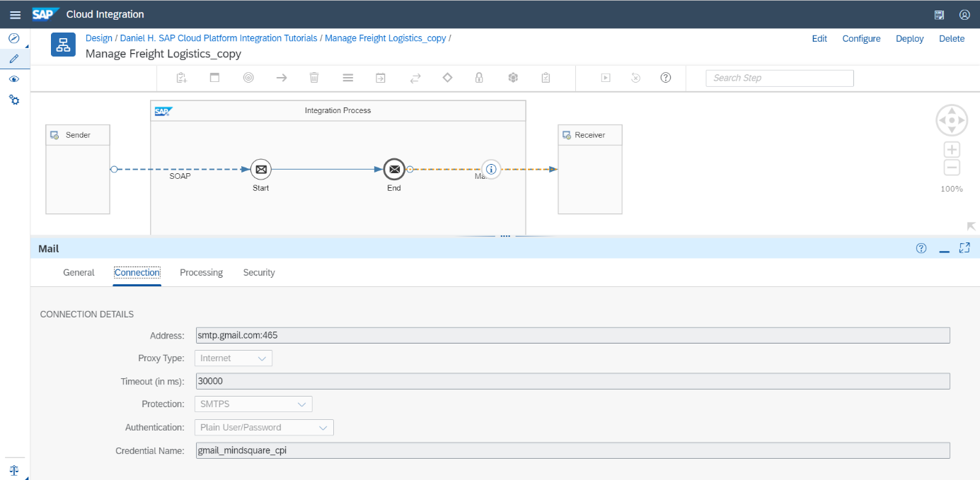Select the SOAP sender connection label
Viewport: 980px width, 480px height.
(x=180, y=176)
